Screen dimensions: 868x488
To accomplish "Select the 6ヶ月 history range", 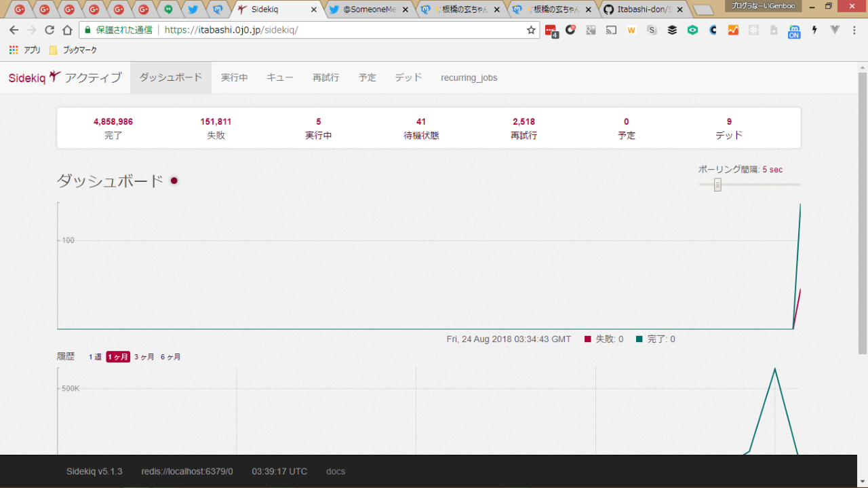I will click(171, 357).
